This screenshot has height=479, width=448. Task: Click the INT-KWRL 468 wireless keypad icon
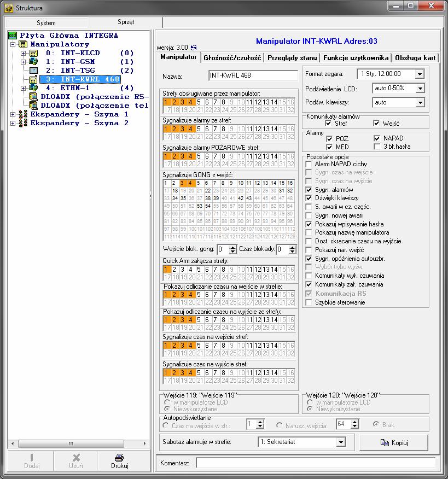33,79
